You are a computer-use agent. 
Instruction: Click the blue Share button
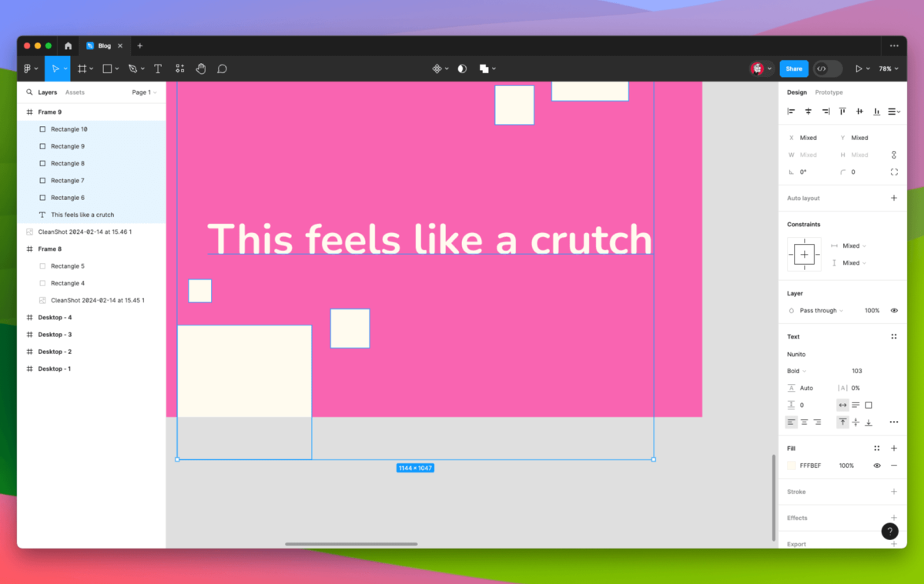(794, 68)
